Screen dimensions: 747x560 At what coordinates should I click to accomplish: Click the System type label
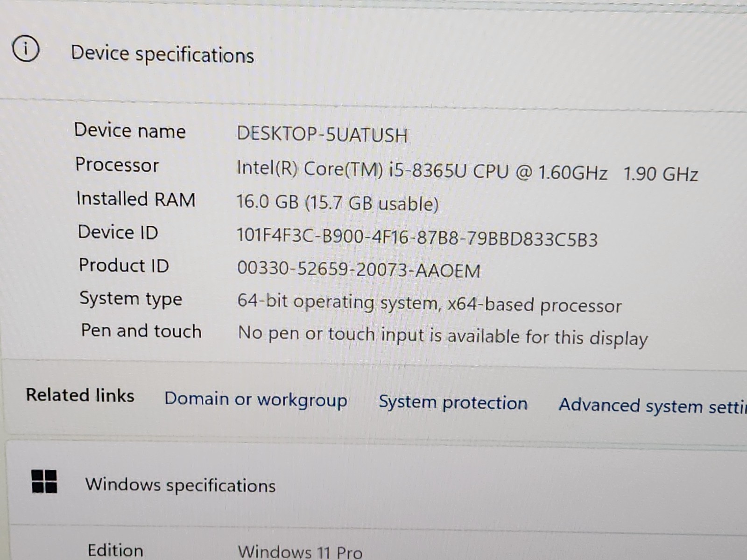click(x=131, y=299)
